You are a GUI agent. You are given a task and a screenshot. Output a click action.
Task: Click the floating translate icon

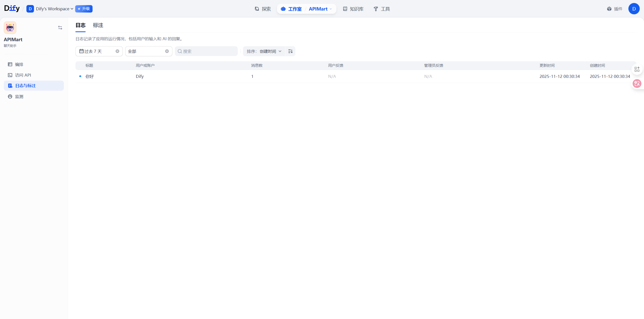[637, 83]
